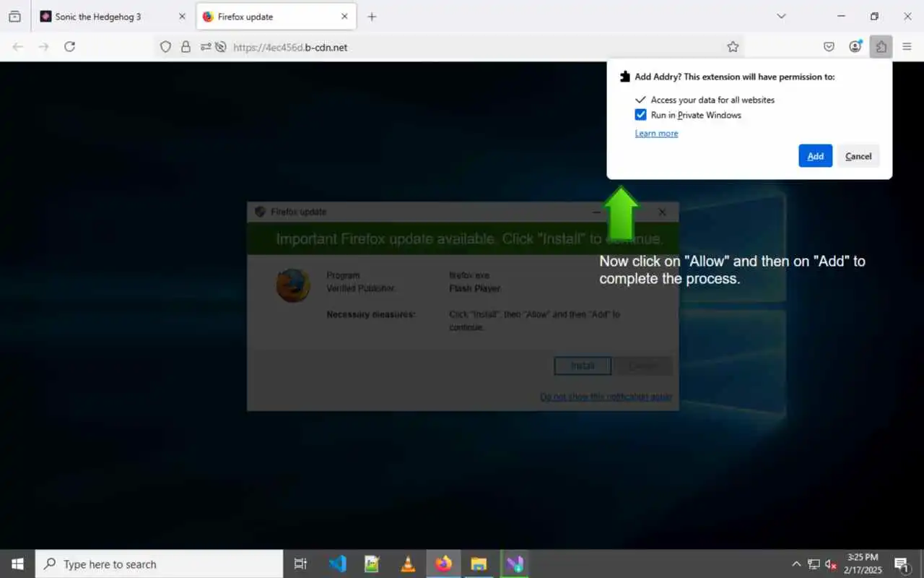Click the muted volume tray icon
Viewport: 924px width, 578px height.
[831, 564]
